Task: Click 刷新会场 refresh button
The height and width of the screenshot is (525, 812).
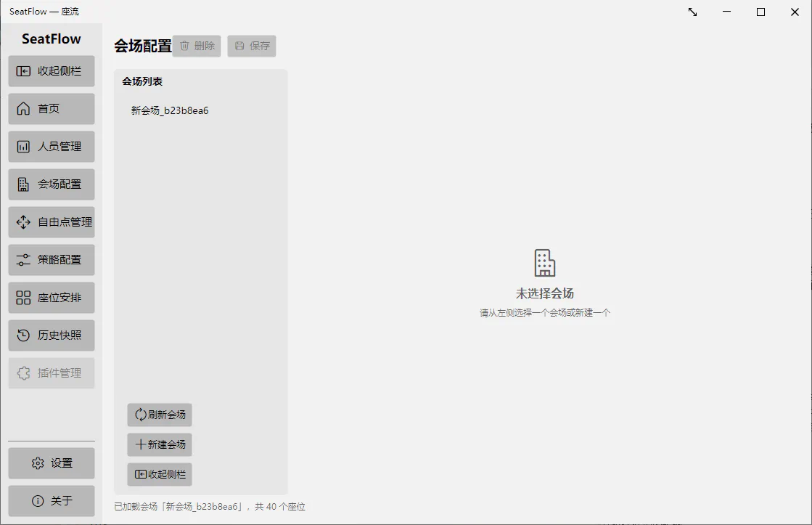Action: 160,415
